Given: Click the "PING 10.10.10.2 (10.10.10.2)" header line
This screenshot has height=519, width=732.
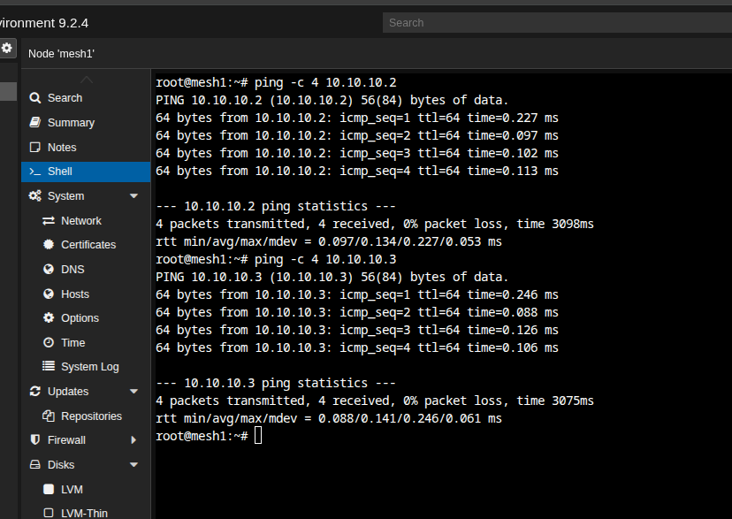Looking at the screenshot, I should point(332,100).
